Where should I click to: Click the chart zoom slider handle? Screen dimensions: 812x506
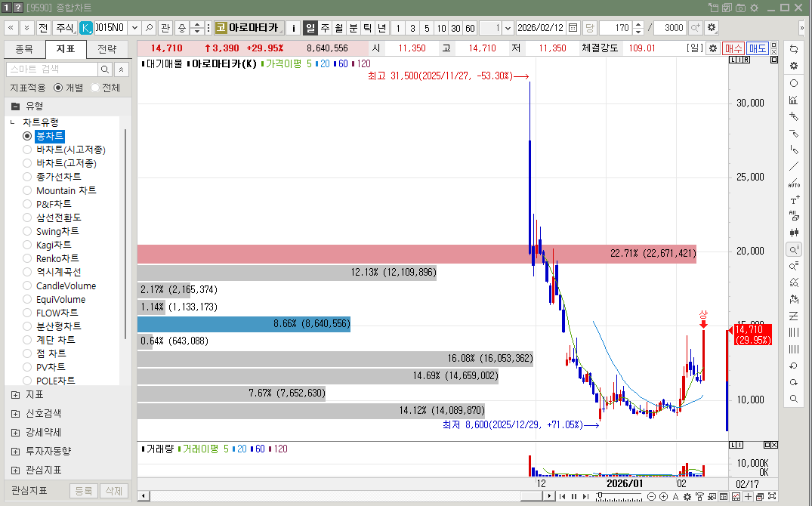tap(599, 496)
